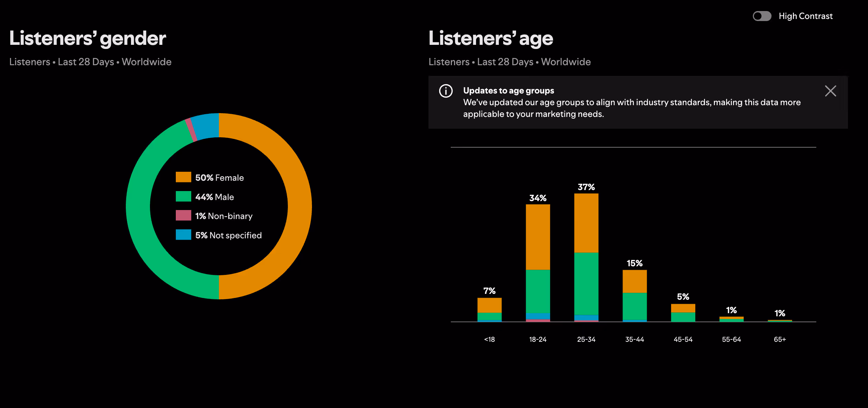
Task: Click the 45-54 age bar
Action: pos(683,313)
